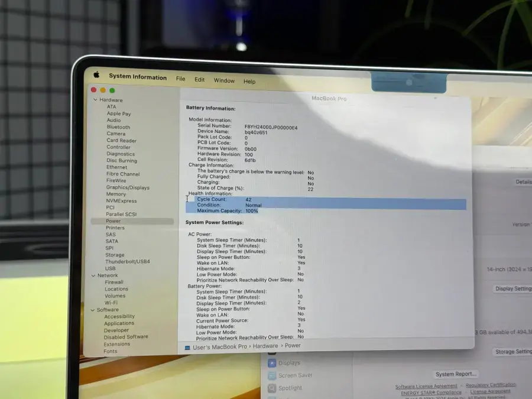The width and height of the screenshot is (532, 399).
Task: Click the System Report button
Action: click(x=455, y=374)
